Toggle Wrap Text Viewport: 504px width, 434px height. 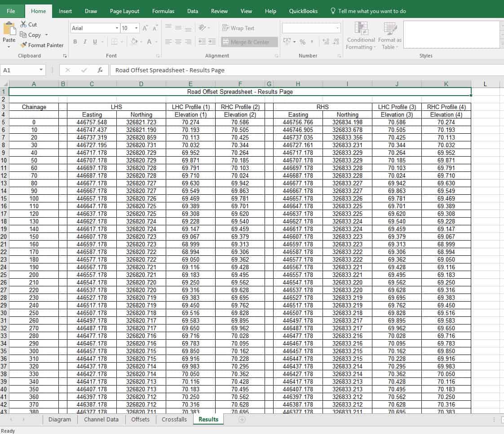(238, 28)
